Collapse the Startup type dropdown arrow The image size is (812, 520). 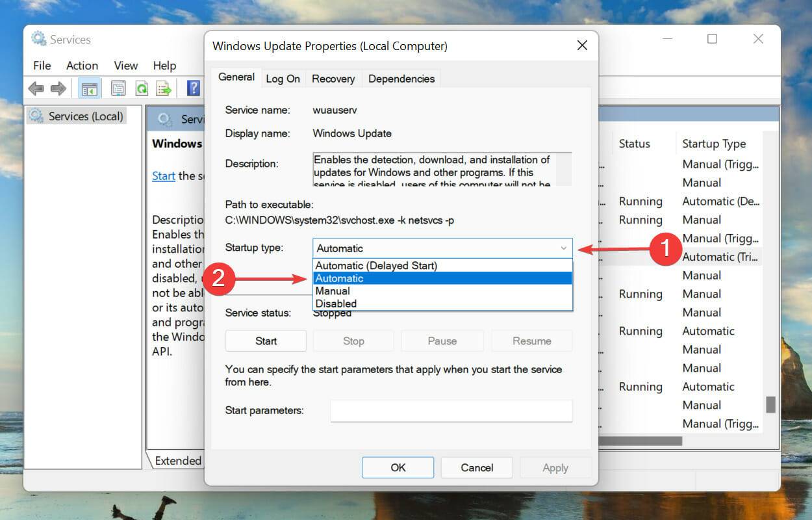click(x=565, y=248)
